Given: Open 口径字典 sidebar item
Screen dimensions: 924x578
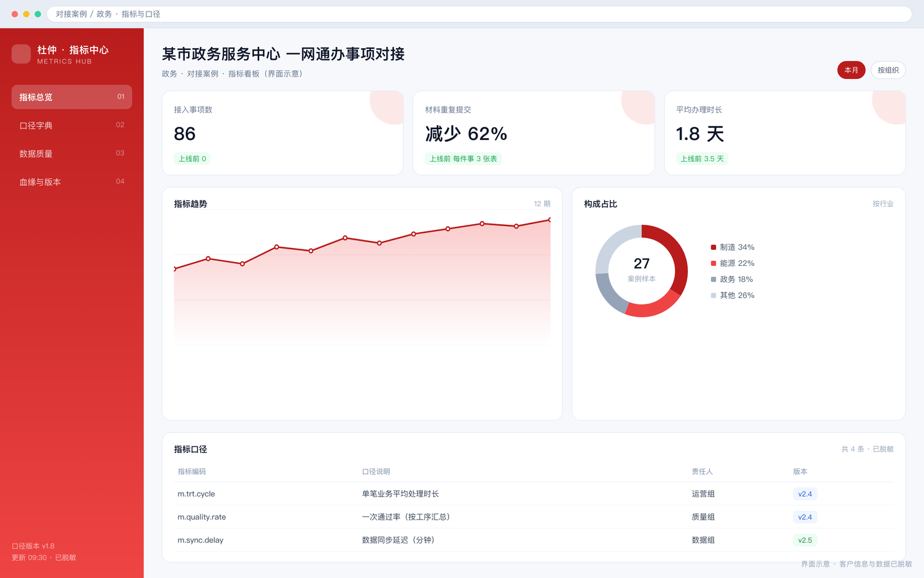Looking at the screenshot, I should [x=72, y=125].
